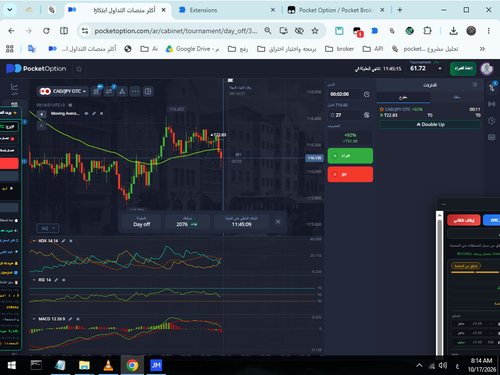Viewport: 500px width, 375px height.
Task: Open pending trades clock icon in right sidebar
Action: [x=492, y=120]
